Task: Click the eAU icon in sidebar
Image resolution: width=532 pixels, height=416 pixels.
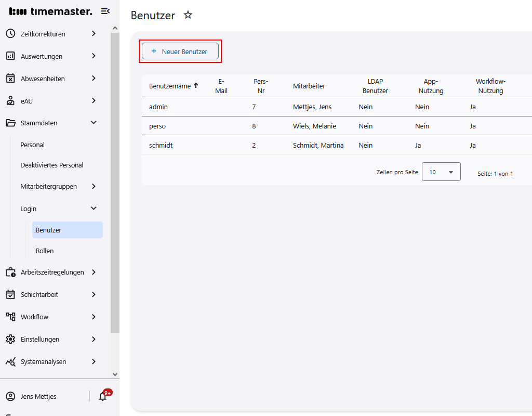Action: (x=10, y=101)
